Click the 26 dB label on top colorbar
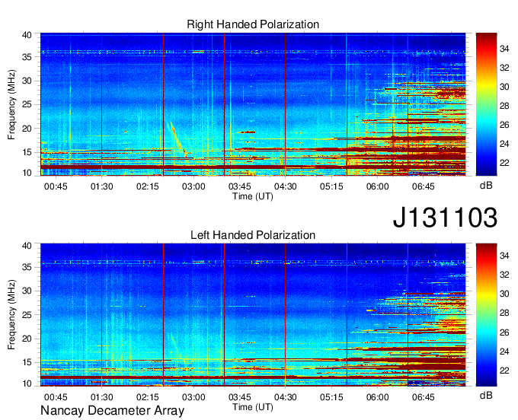This screenshot has width=518, height=420. pyautogui.click(x=504, y=125)
